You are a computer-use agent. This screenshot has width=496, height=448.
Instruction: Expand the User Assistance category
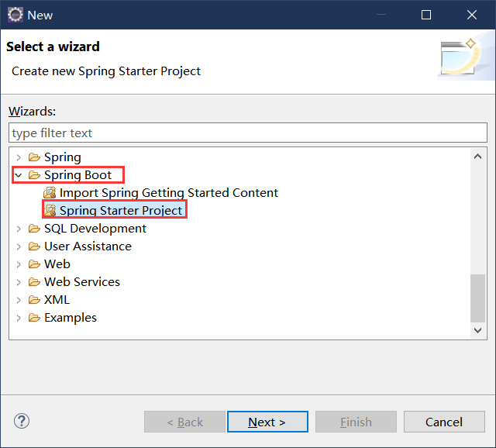pos(19,246)
